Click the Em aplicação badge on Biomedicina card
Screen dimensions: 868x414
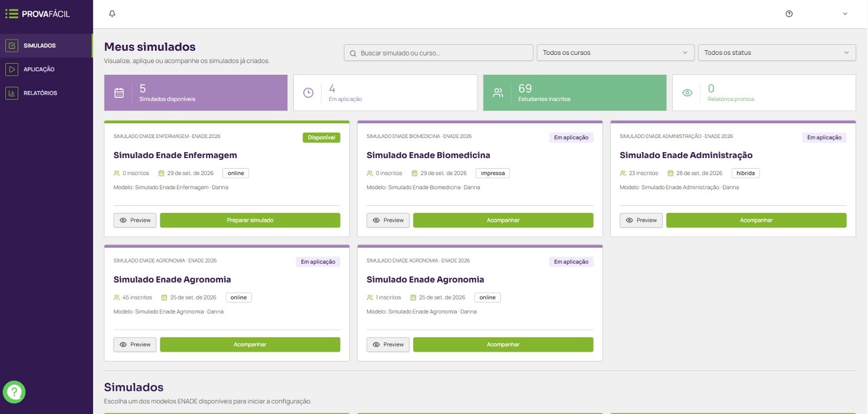coord(571,137)
